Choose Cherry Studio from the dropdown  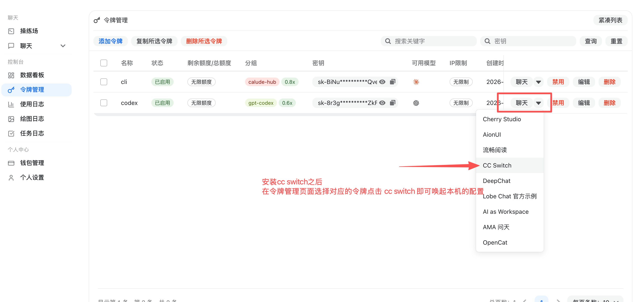(x=510, y=119)
